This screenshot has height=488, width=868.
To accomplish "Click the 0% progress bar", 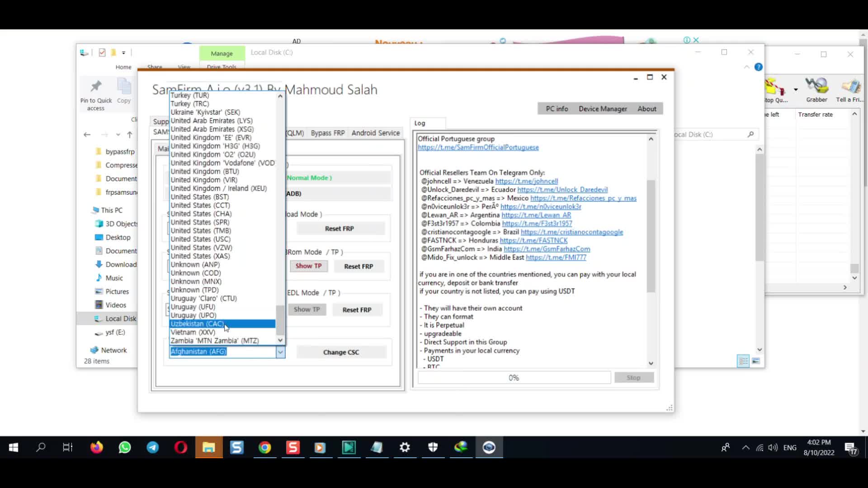I will coord(514,378).
